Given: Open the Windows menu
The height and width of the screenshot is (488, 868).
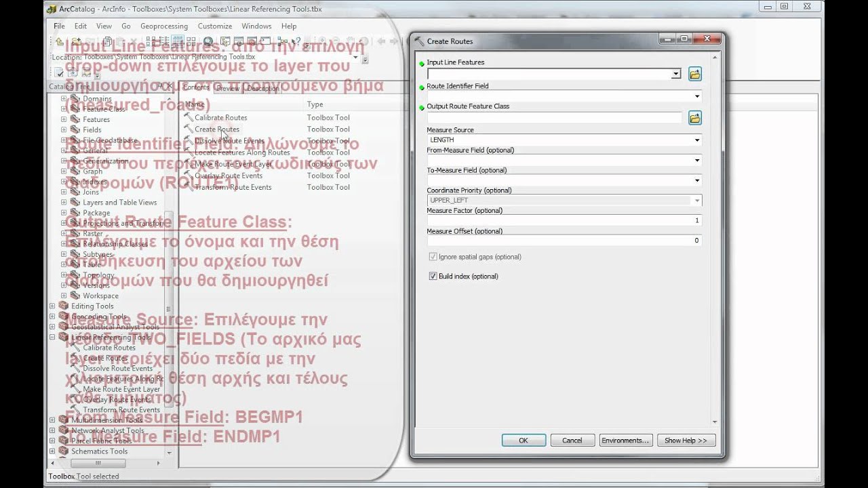Looking at the screenshot, I should click(256, 26).
